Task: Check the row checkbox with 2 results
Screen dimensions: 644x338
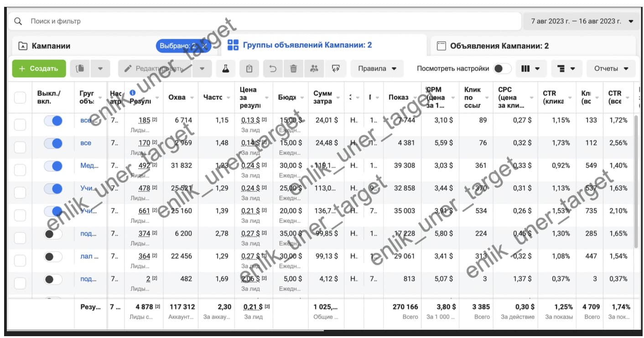Action: click(20, 283)
